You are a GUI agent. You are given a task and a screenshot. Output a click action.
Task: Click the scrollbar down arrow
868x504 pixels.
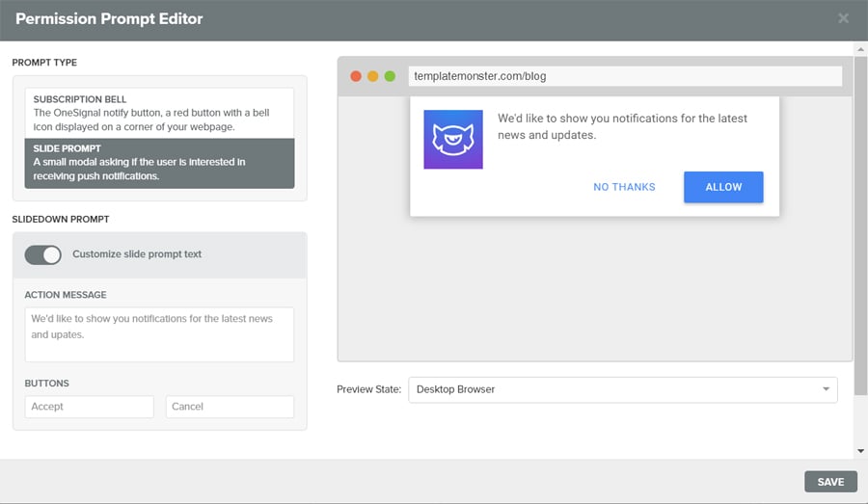tap(860, 451)
